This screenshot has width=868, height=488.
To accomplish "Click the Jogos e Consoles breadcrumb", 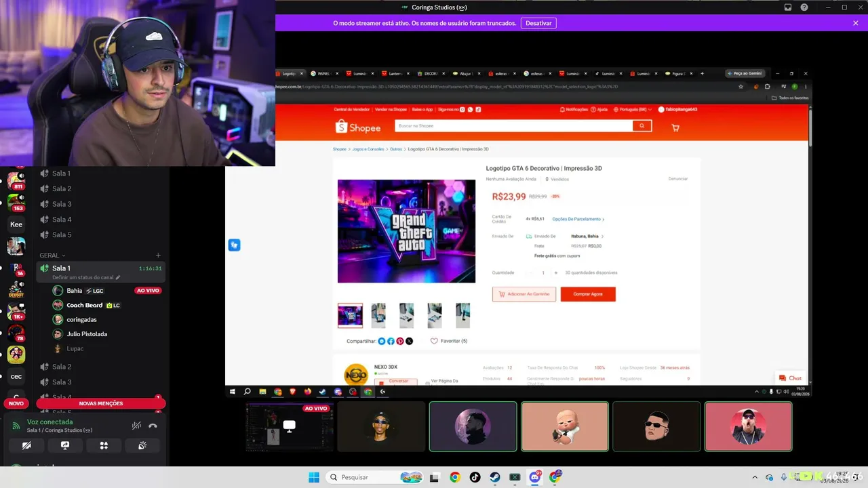I will coord(368,149).
